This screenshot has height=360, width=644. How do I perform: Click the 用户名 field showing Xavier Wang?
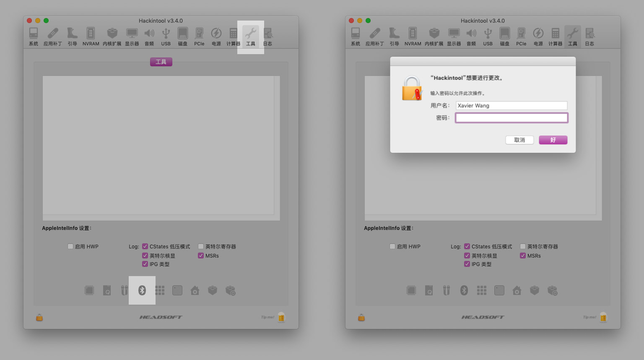[x=512, y=105]
